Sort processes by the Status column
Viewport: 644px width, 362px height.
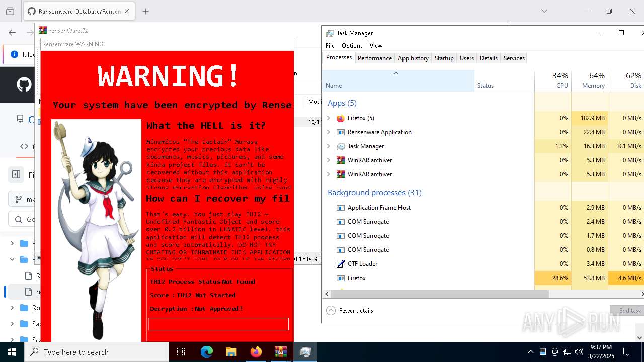504,81
